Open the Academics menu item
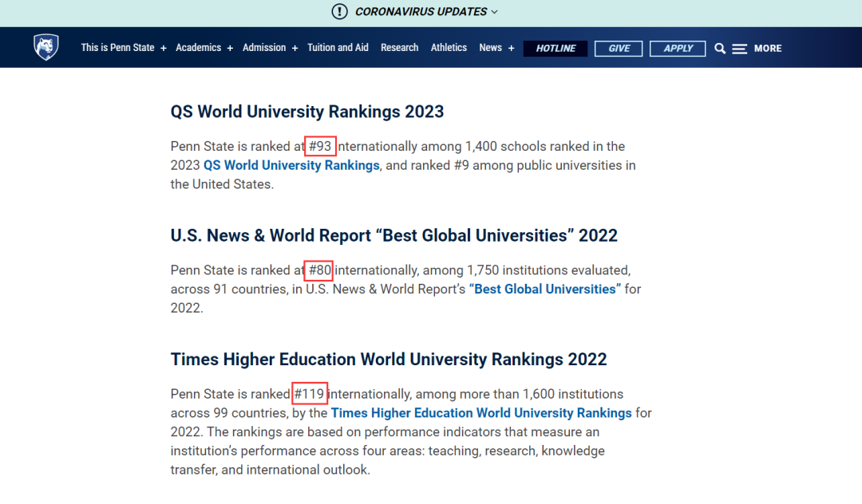 coord(199,48)
